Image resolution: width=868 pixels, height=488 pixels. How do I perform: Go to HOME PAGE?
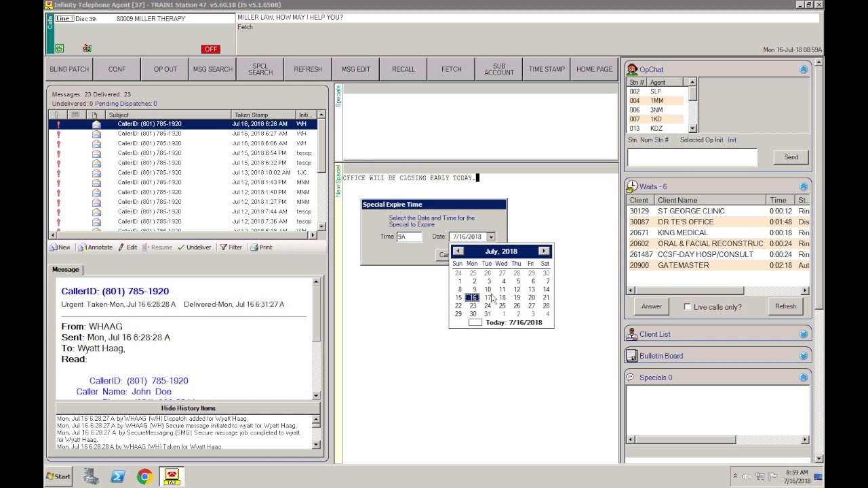tap(594, 69)
